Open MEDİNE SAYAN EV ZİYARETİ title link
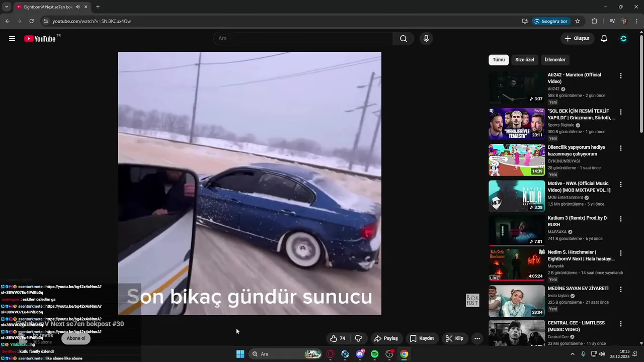 [578, 289]
